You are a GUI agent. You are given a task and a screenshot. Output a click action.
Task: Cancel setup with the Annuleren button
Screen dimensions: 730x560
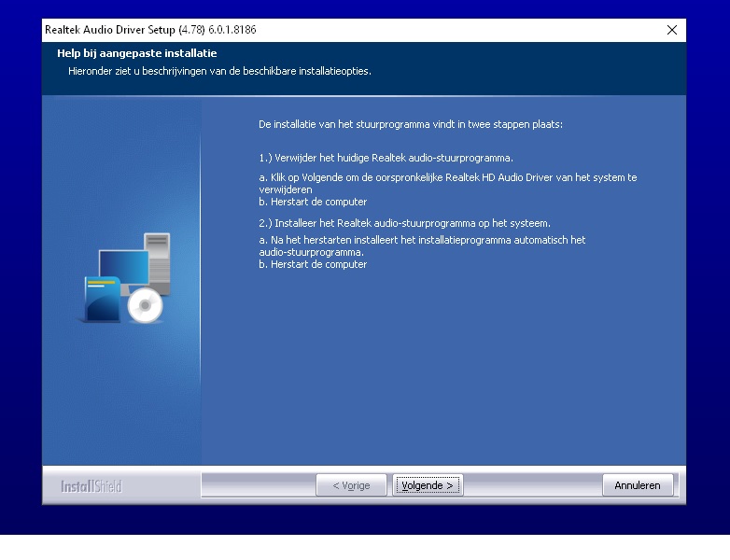coord(638,485)
